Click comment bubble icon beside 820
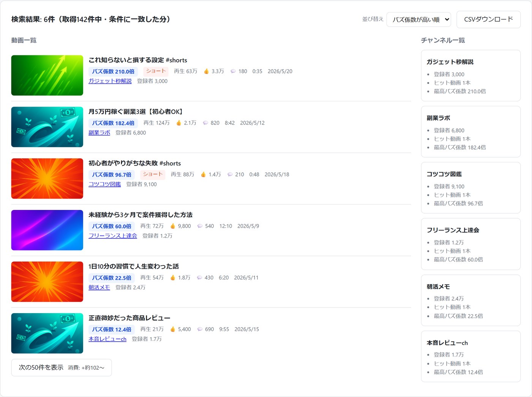 point(205,123)
